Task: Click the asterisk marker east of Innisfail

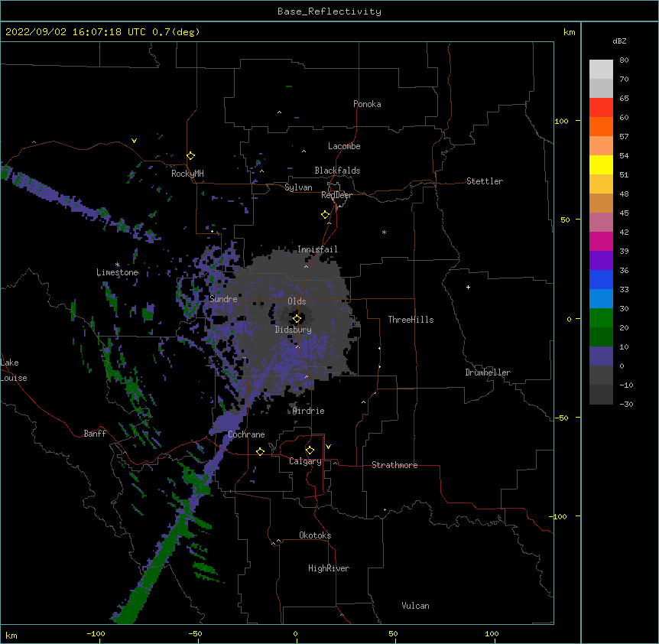Action: click(x=384, y=232)
